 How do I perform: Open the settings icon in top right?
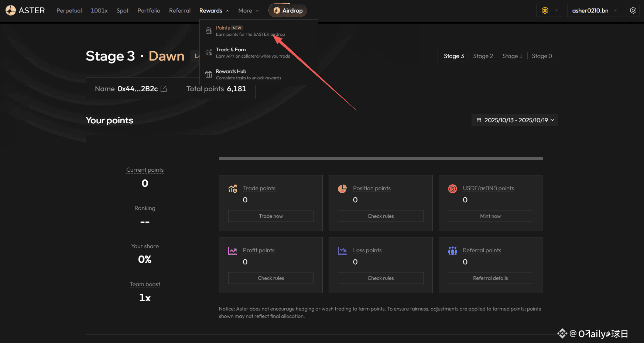633,10
